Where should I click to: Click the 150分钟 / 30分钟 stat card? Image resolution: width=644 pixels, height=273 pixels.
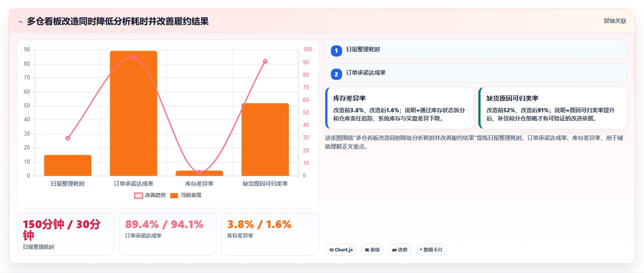(x=66, y=234)
